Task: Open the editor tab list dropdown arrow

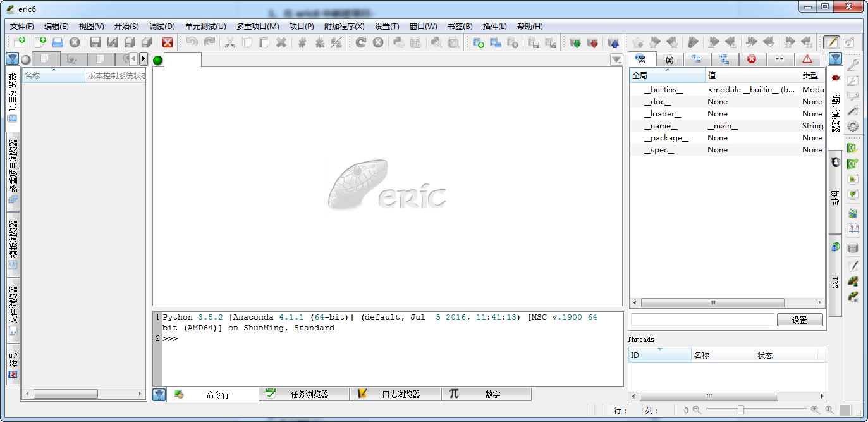Action: pyautogui.click(x=616, y=59)
